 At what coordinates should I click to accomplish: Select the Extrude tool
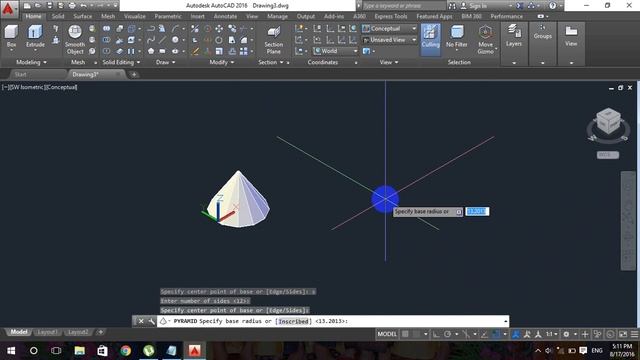[x=35, y=36]
